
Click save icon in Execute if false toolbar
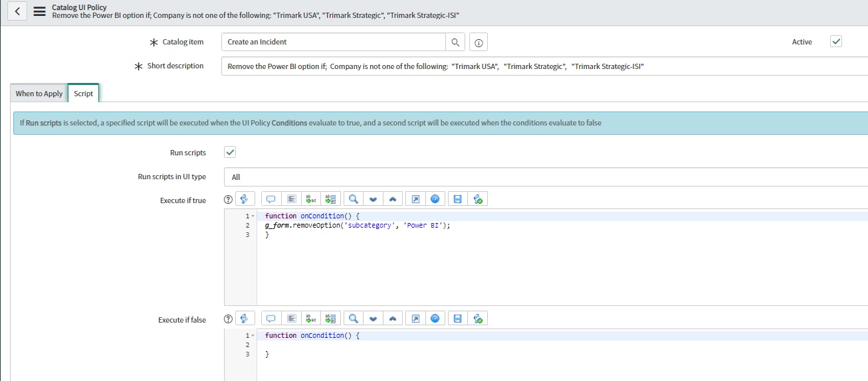[x=457, y=319]
